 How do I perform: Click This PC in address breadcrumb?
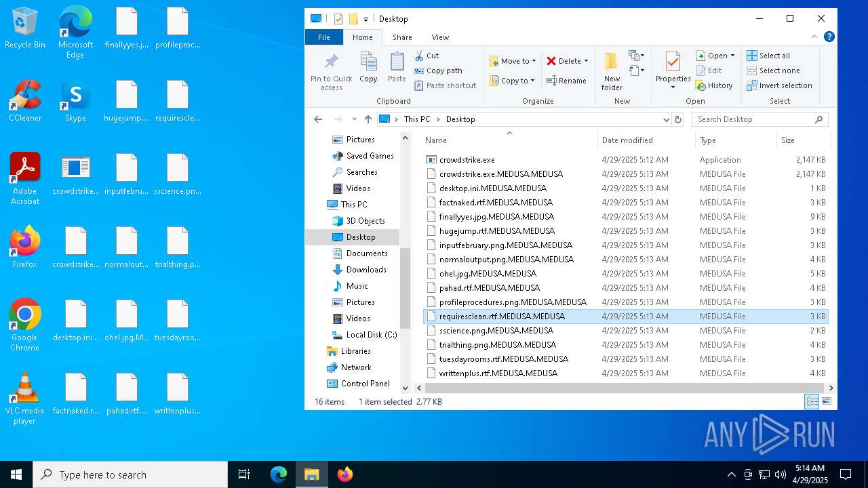416,119
